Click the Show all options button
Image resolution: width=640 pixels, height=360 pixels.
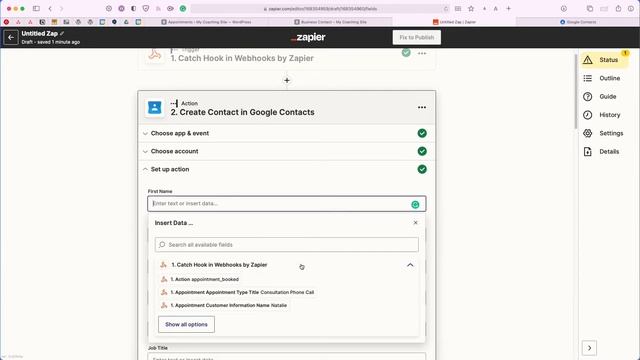(186, 324)
